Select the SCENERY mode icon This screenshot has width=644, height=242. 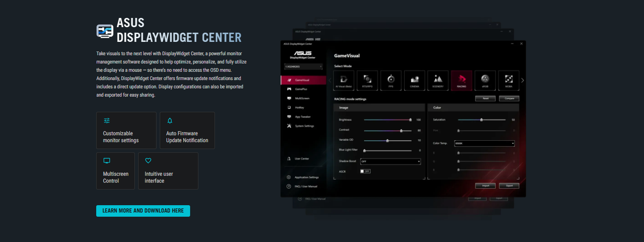tap(438, 81)
